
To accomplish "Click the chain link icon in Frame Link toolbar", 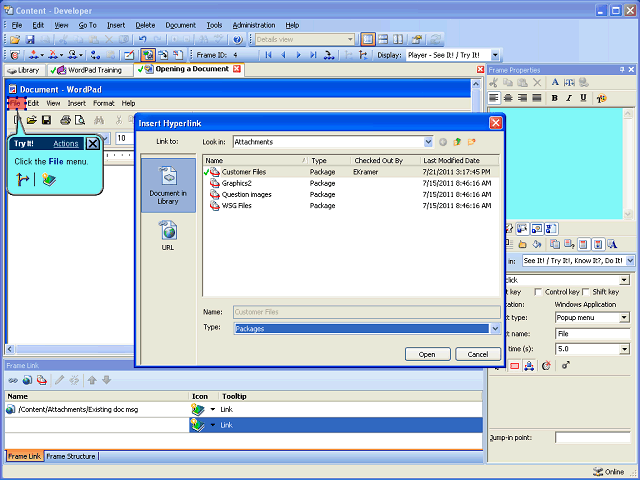I will [x=13, y=380].
